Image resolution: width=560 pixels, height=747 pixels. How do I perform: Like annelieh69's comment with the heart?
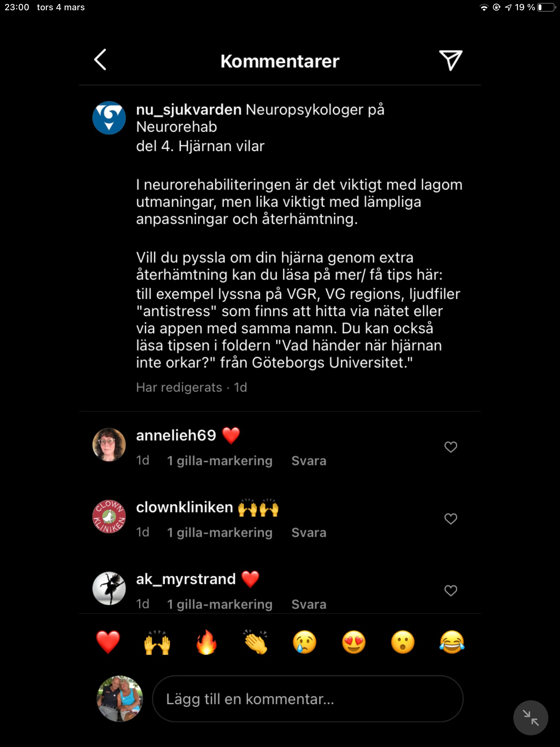click(451, 447)
